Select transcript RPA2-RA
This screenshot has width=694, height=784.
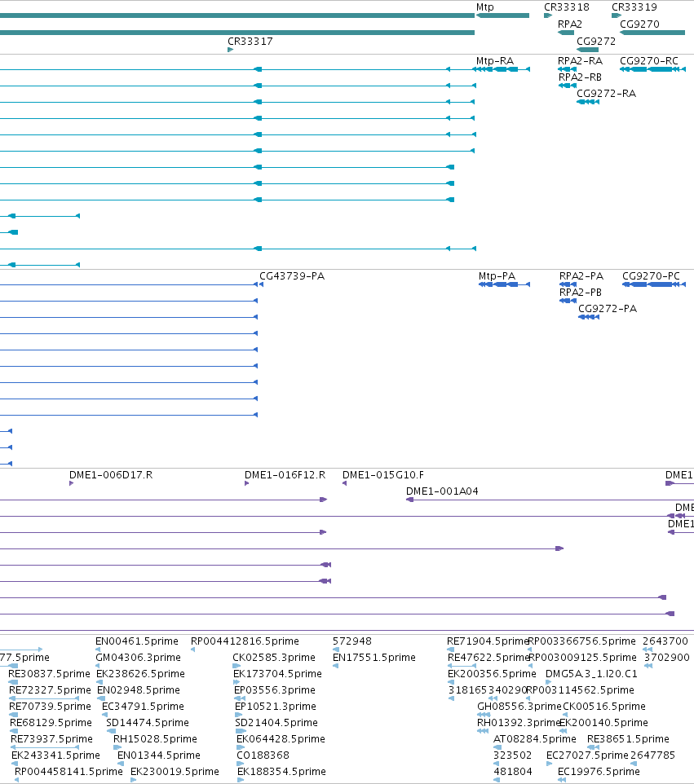(x=581, y=60)
